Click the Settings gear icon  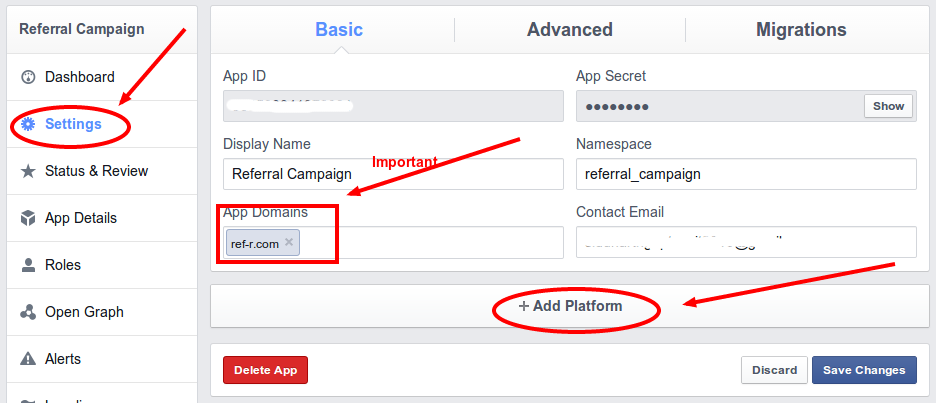point(28,124)
